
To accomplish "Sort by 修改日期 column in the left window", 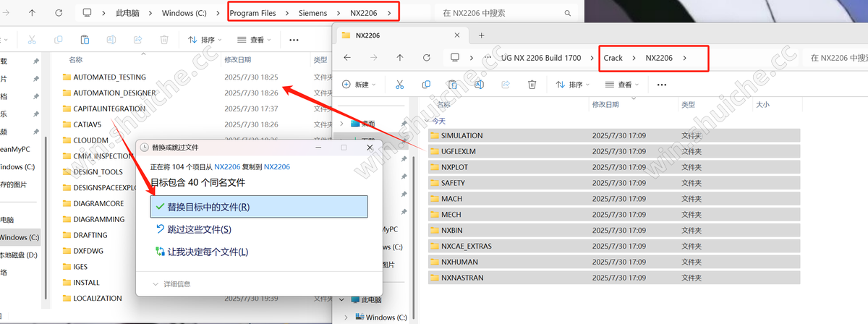I will coord(237,59).
